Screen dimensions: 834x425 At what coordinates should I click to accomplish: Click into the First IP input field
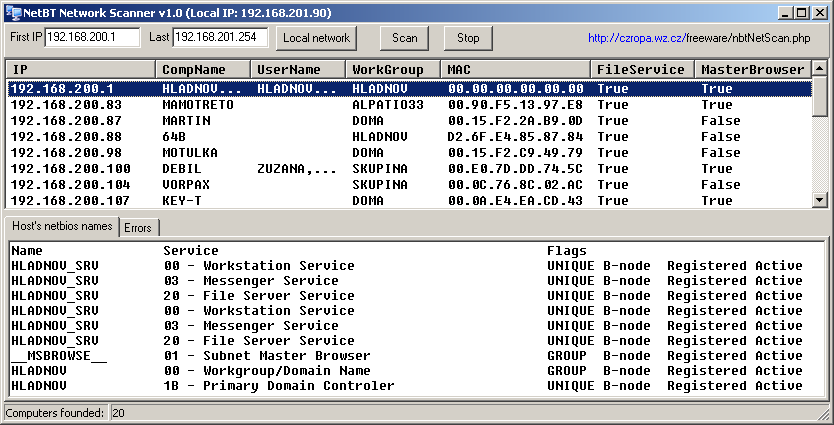click(93, 37)
